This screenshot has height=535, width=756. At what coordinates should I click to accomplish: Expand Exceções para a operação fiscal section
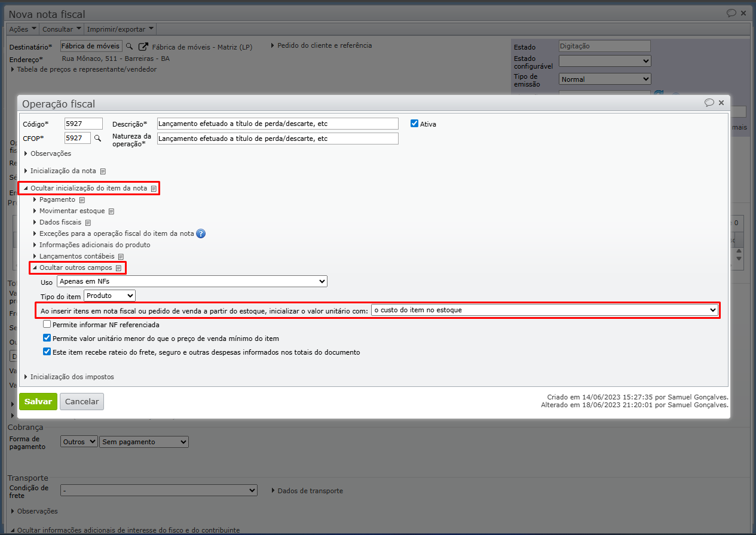click(113, 234)
